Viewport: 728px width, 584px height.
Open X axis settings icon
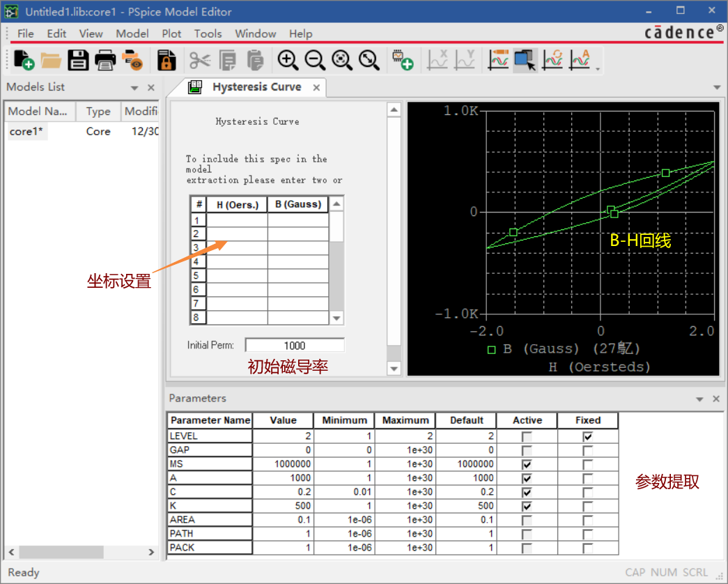pos(437,60)
